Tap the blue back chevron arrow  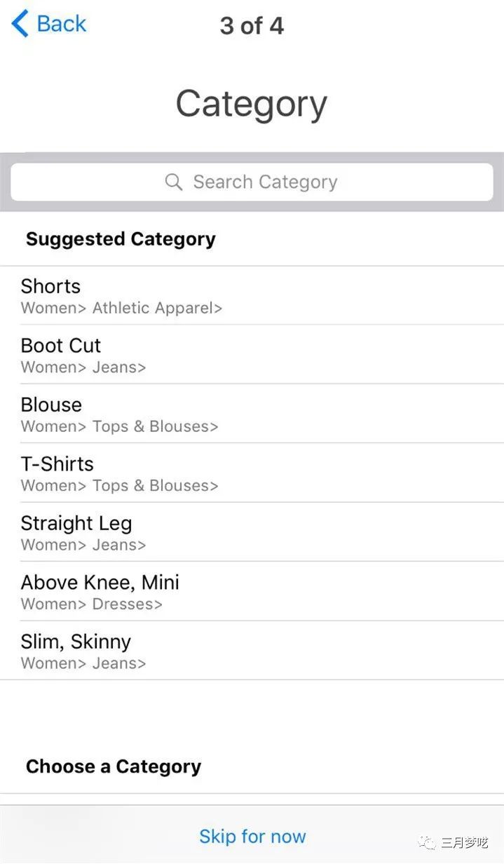[20, 24]
